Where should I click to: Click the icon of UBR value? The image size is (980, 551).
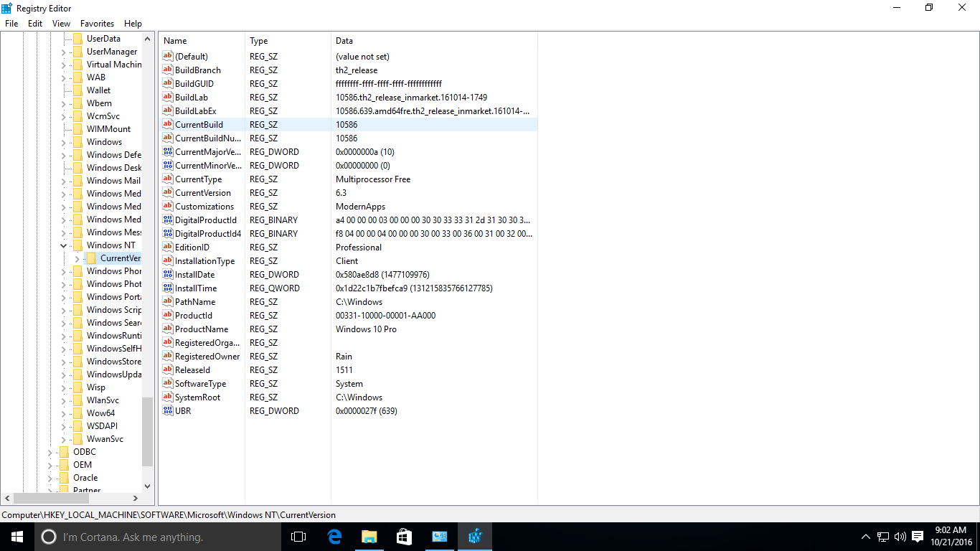coord(168,411)
